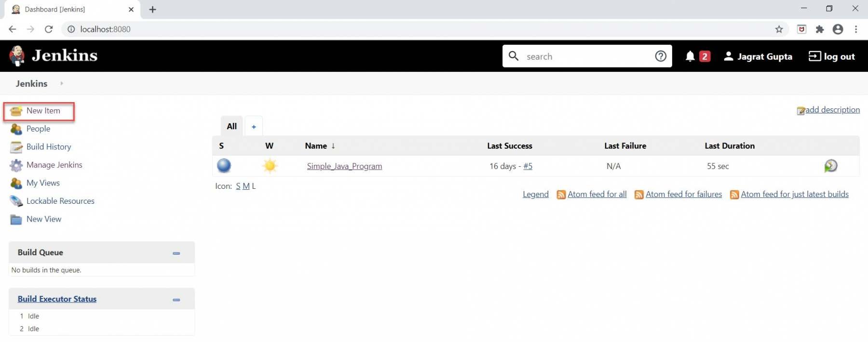Open last successful build #5

(x=528, y=166)
